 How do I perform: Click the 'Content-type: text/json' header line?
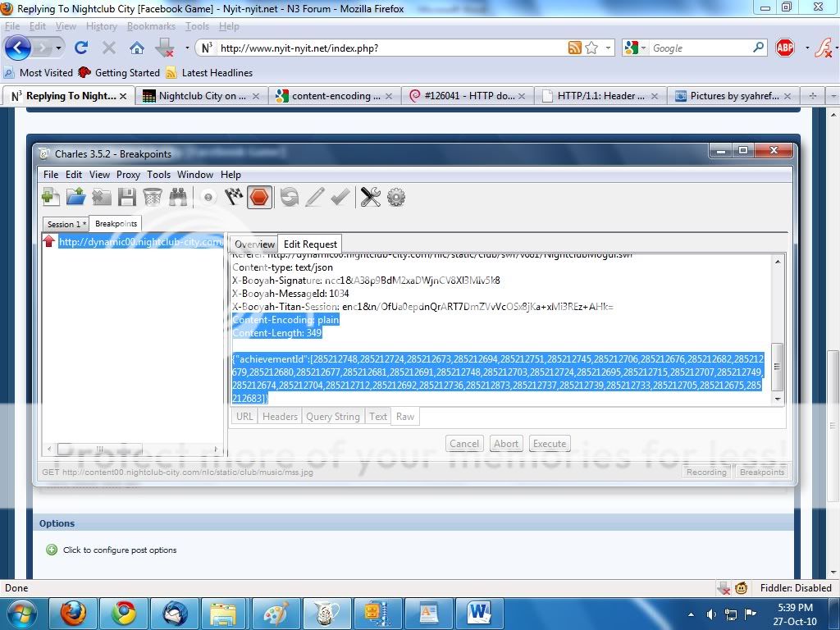pyautogui.click(x=282, y=267)
